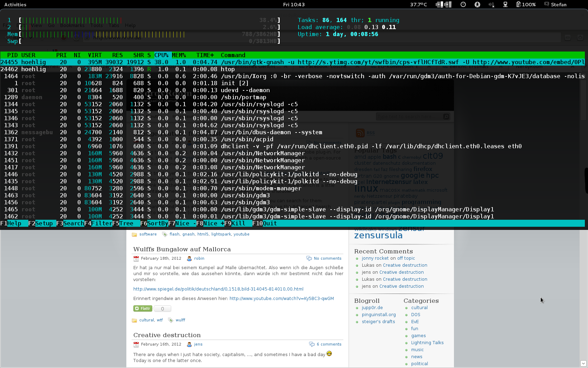Open the zensursula tag in sidebar
This screenshot has height=368, width=588.
(378, 235)
